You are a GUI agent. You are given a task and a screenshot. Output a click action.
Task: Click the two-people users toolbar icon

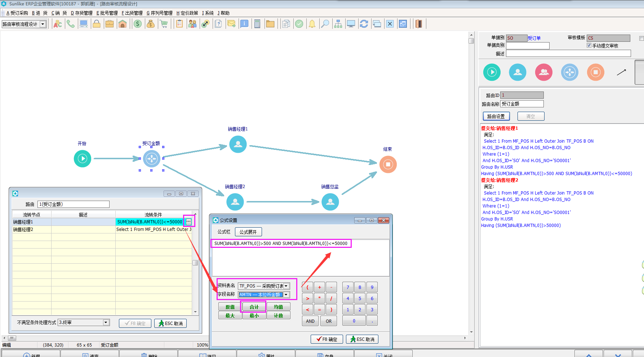tap(192, 24)
